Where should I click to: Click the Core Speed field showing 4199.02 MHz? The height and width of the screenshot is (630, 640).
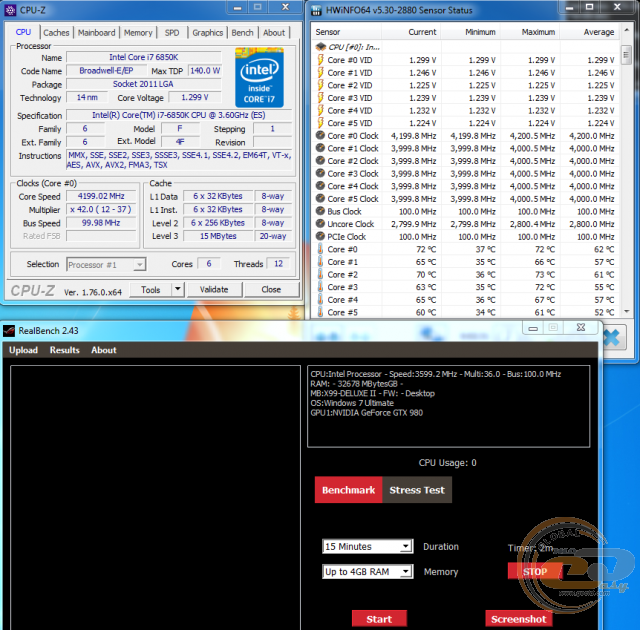[101, 196]
